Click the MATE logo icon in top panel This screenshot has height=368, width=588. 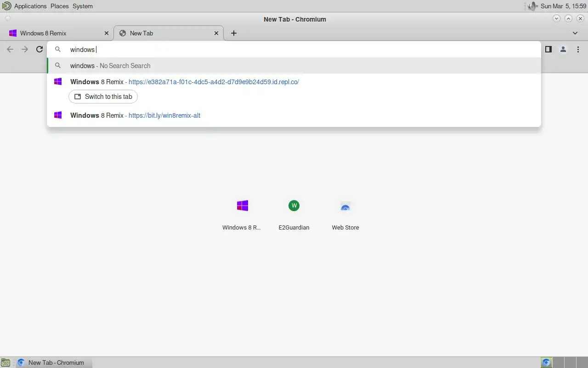(7, 6)
